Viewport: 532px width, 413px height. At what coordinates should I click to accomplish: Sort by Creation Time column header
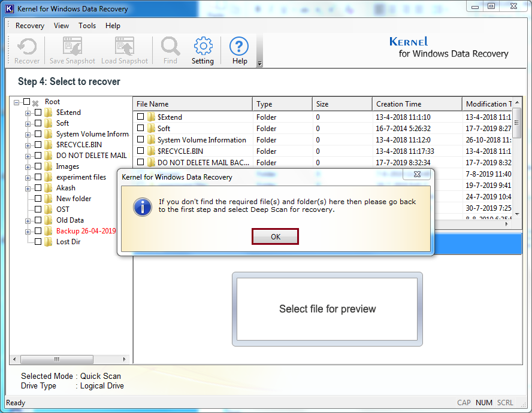coord(418,104)
